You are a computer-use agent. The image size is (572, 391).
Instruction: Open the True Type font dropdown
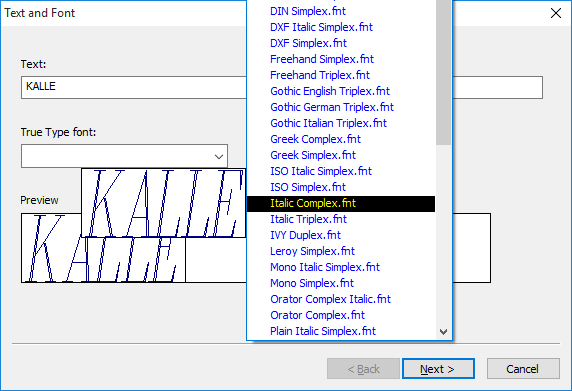tap(124, 156)
